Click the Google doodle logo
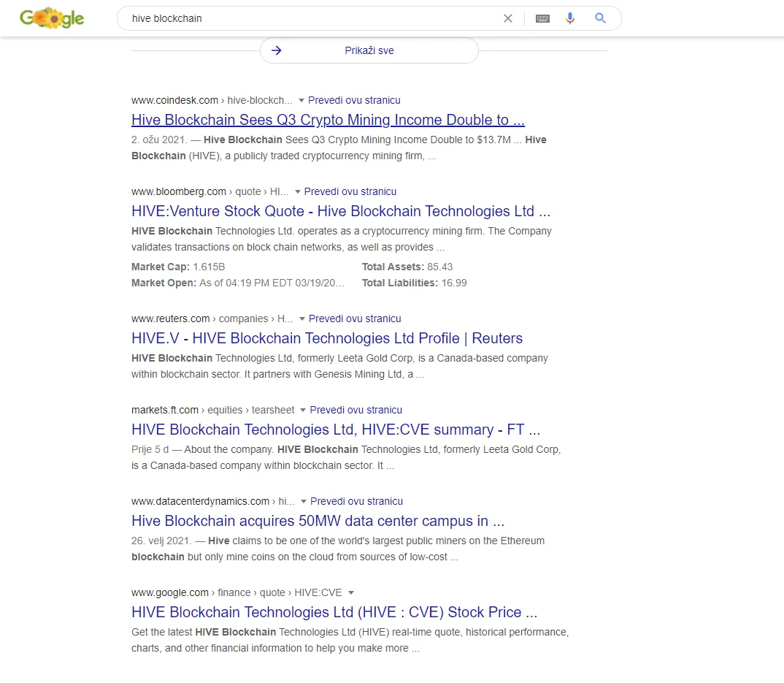Viewport: 784px width, 683px height. tap(52, 18)
